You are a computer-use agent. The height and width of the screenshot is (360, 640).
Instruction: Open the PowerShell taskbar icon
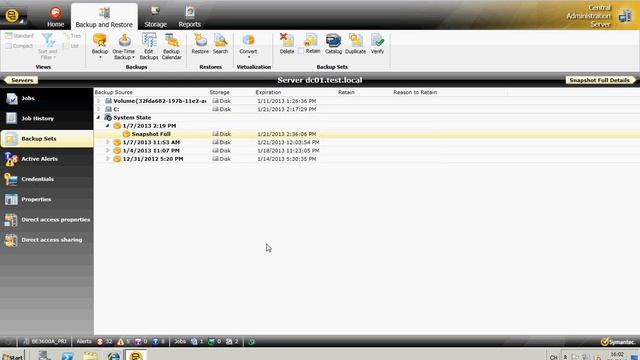tap(67, 356)
